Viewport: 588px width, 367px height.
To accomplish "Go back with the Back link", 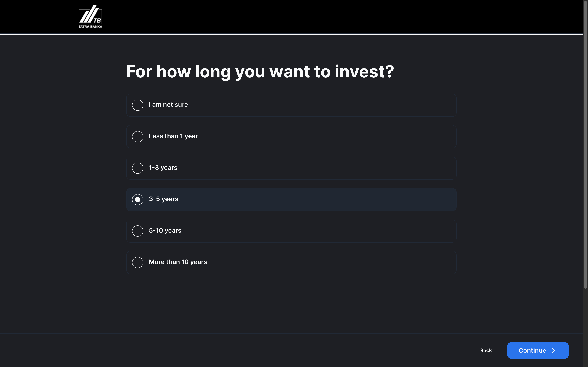I will coord(486,350).
